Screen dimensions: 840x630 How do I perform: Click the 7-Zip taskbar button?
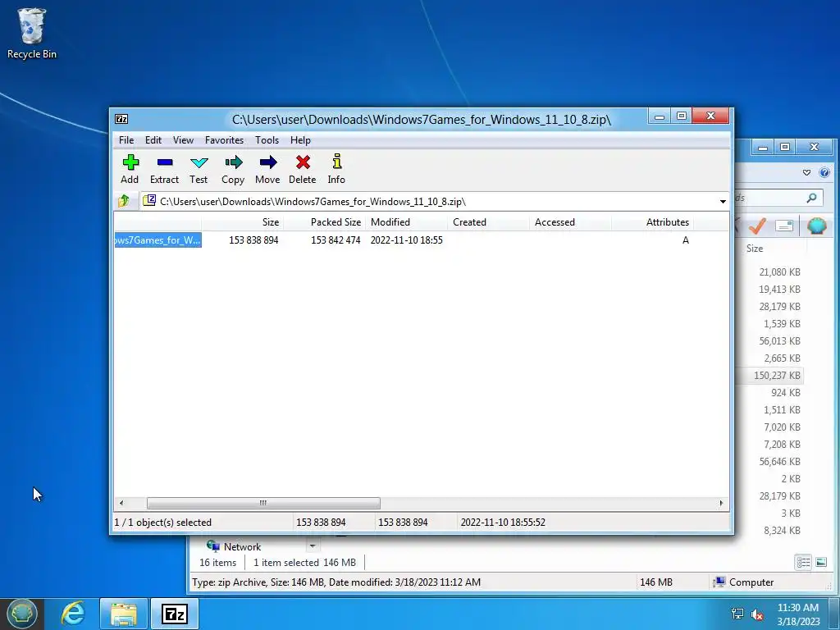tap(175, 614)
